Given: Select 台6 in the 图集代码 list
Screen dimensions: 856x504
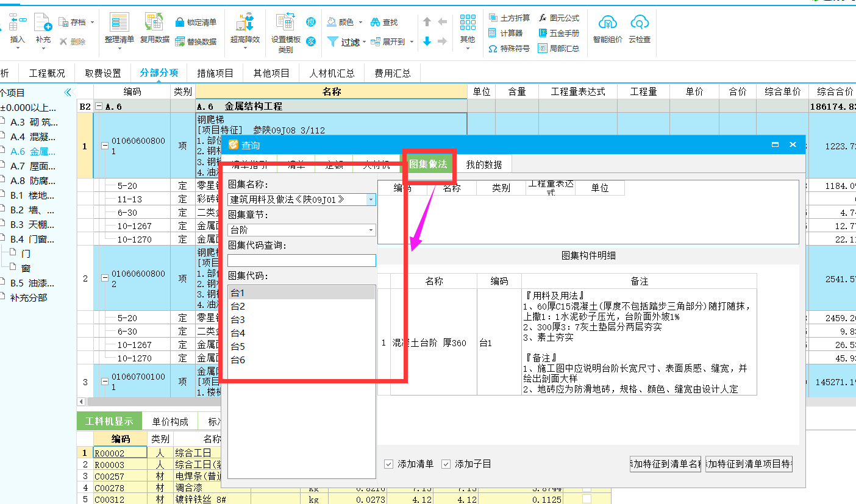Looking at the screenshot, I should point(302,360).
